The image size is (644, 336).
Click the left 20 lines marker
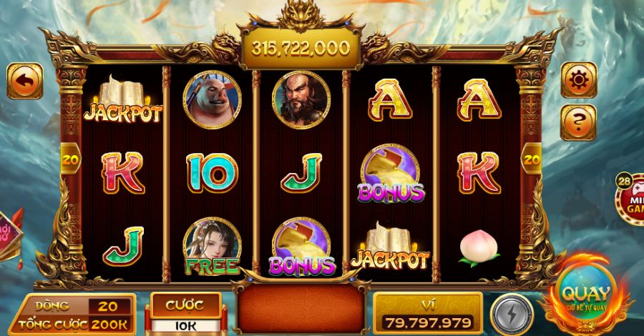[71, 159]
